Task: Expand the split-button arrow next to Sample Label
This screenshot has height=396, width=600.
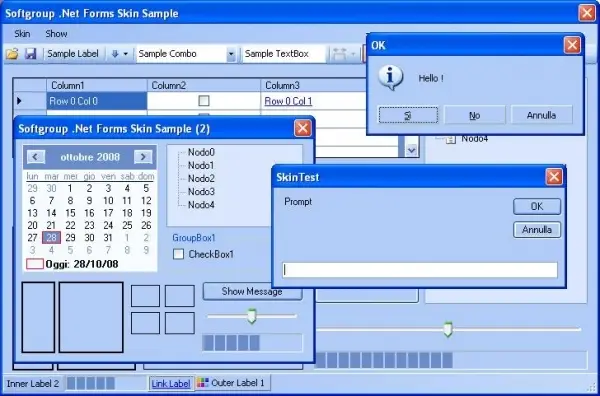Action: pos(126,54)
